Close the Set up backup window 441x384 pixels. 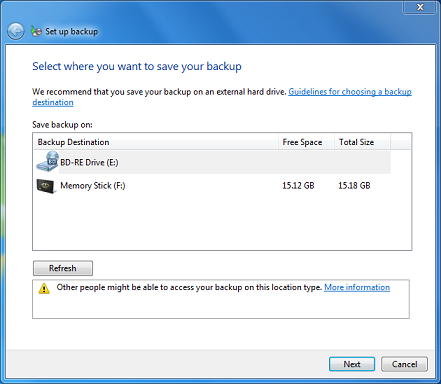(x=420, y=7)
